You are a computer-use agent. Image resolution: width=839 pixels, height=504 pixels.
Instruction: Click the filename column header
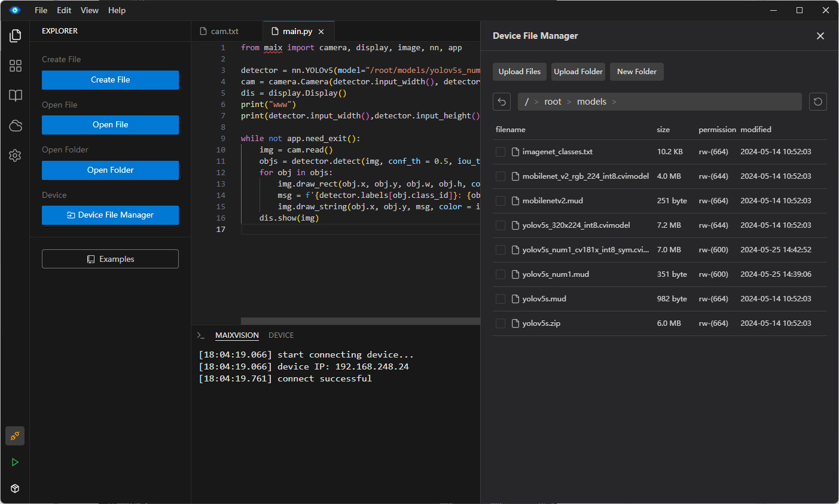click(x=511, y=130)
